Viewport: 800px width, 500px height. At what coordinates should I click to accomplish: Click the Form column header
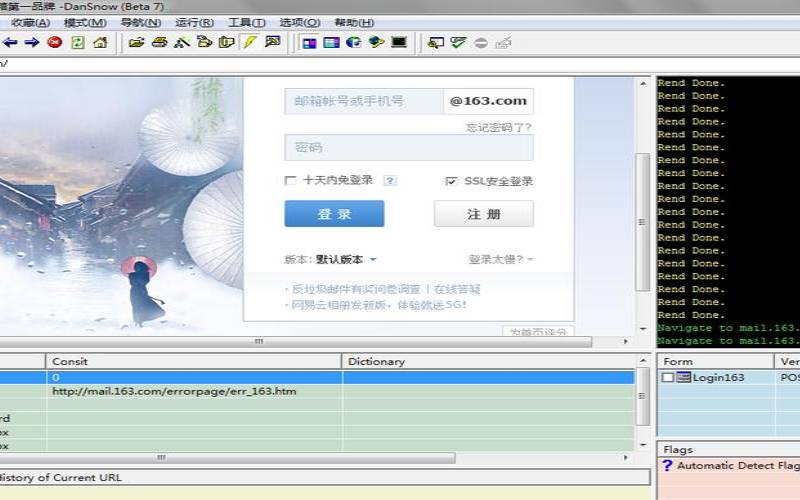click(715, 361)
